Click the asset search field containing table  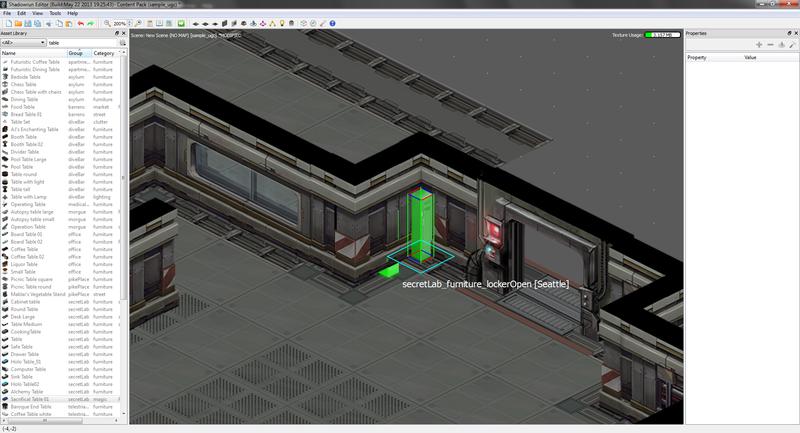click(x=83, y=43)
